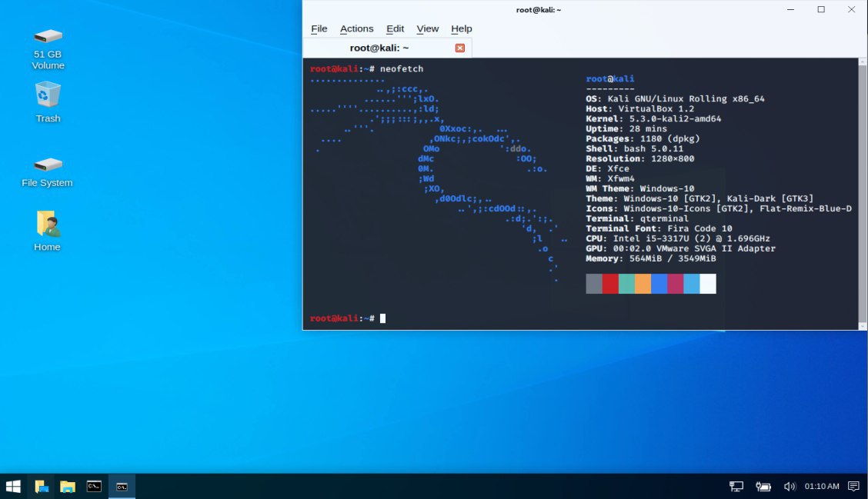Minimize the terminal window
Image resolution: width=868 pixels, height=499 pixels.
(x=790, y=9)
